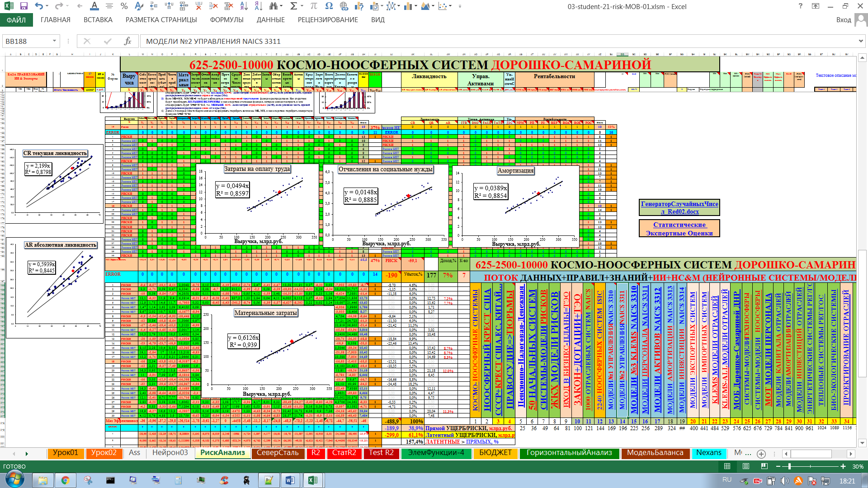868x488 pixels.
Task: Switch to Normal view in status bar
Action: 727,466
